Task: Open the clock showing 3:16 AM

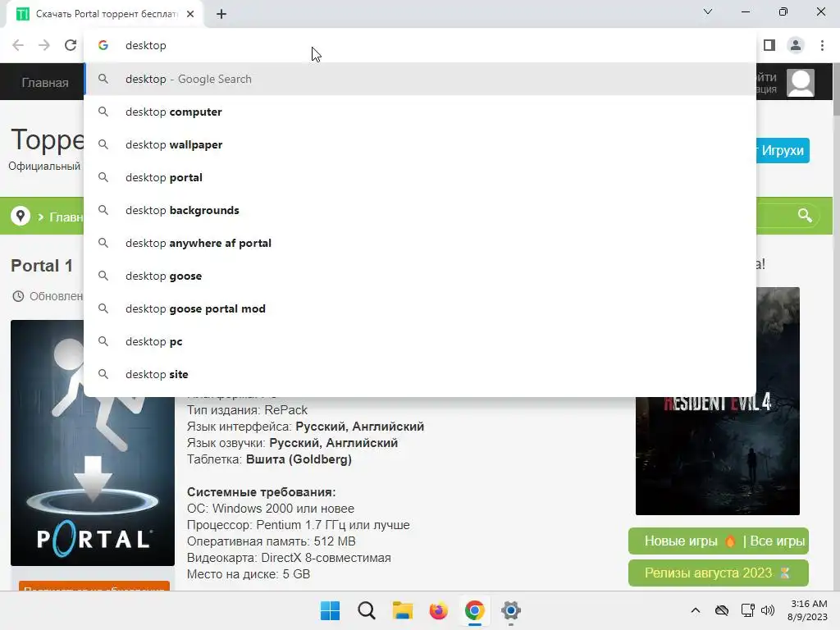Action: coord(807,610)
